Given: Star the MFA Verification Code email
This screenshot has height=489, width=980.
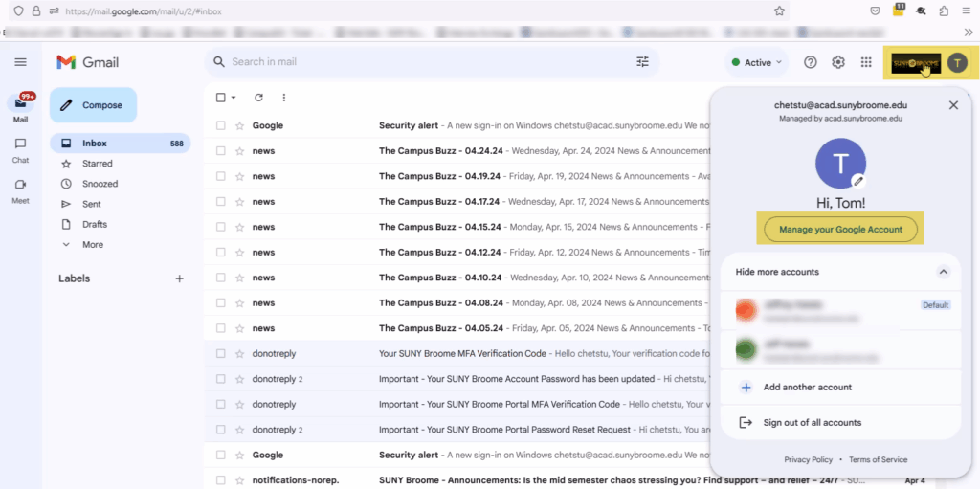Looking at the screenshot, I should (238, 353).
